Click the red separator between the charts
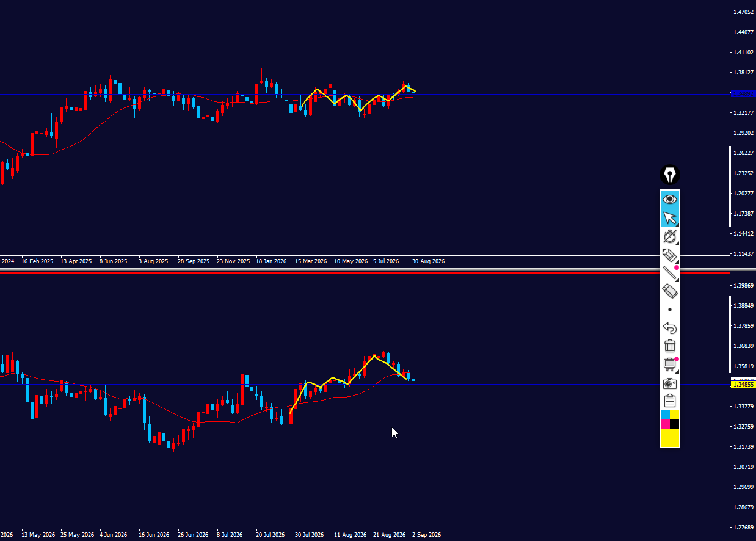The width and height of the screenshot is (756, 541). 365,273
